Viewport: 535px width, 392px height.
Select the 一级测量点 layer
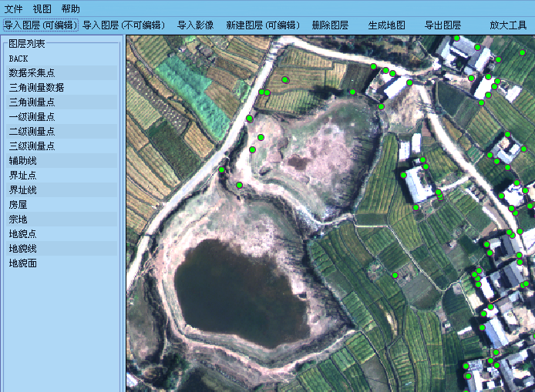tap(62, 117)
